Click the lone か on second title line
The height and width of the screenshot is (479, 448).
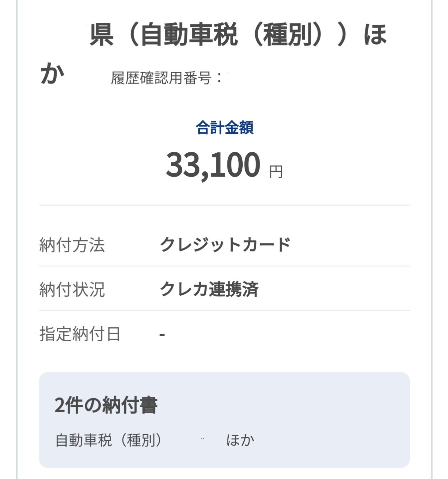52,74
